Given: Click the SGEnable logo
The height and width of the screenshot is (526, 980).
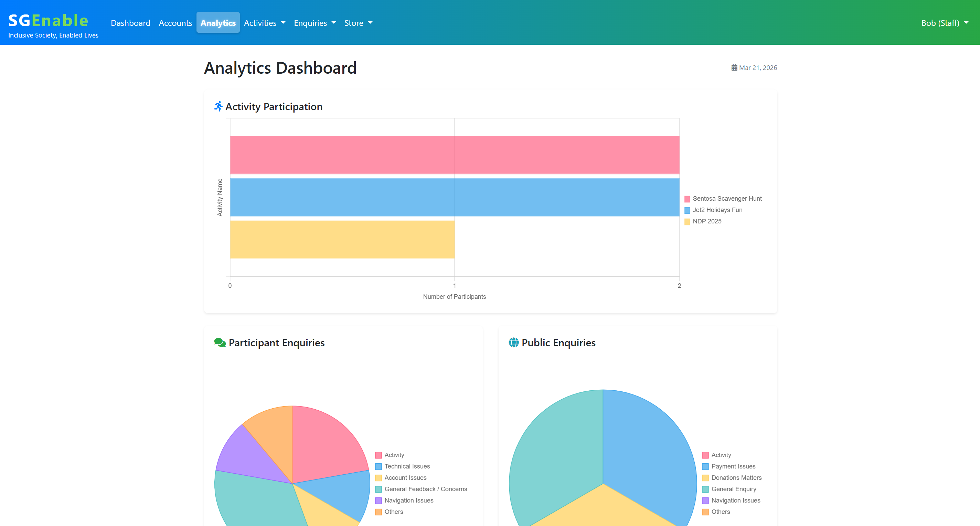Looking at the screenshot, I should pyautogui.click(x=48, y=21).
